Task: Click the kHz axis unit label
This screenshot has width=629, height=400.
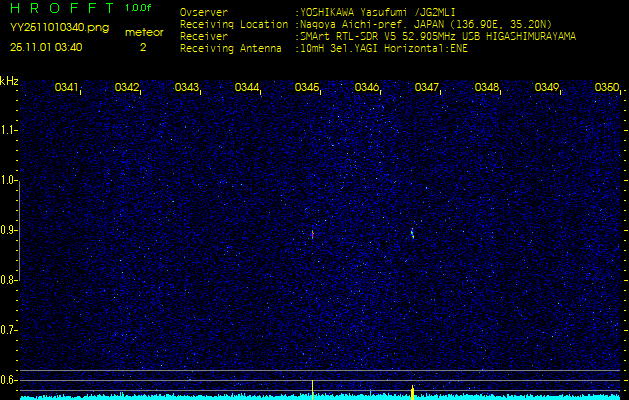Action: (x=9, y=81)
